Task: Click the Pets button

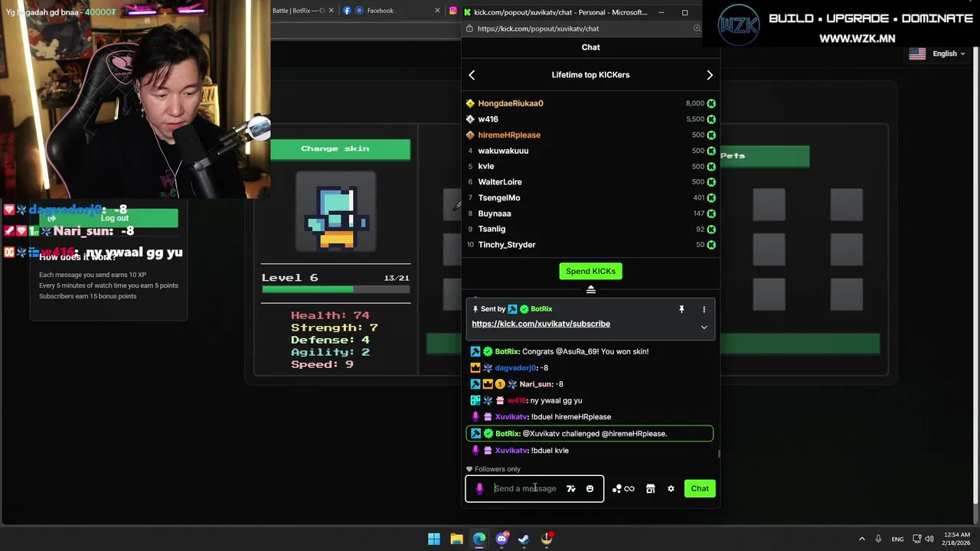Action: point(732,156)
